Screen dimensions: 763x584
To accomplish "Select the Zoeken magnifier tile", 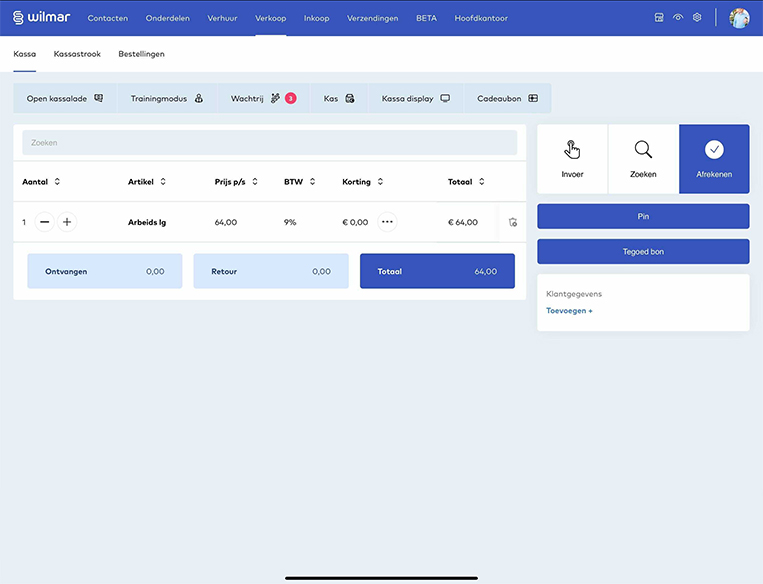I will click(643, 158).
